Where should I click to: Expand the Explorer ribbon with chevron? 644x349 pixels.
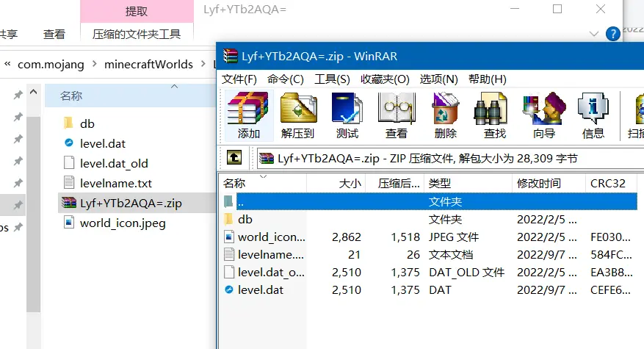(594, 34)
